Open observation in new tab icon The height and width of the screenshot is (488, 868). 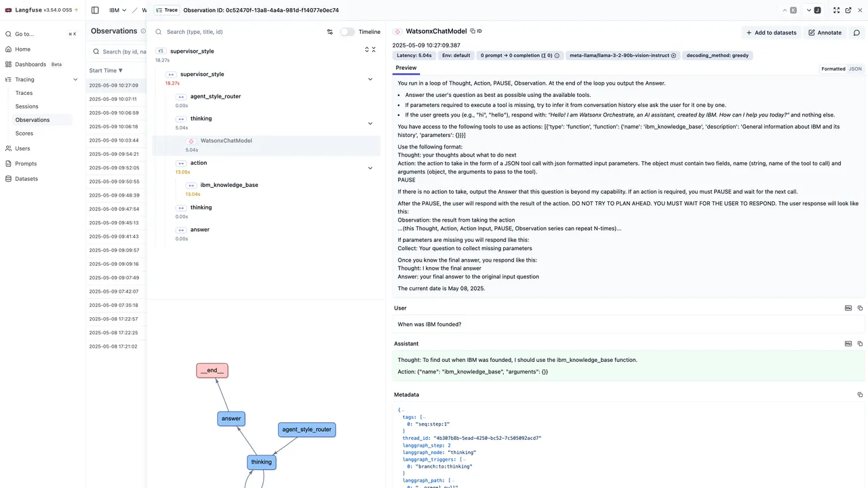pos(848,10)
